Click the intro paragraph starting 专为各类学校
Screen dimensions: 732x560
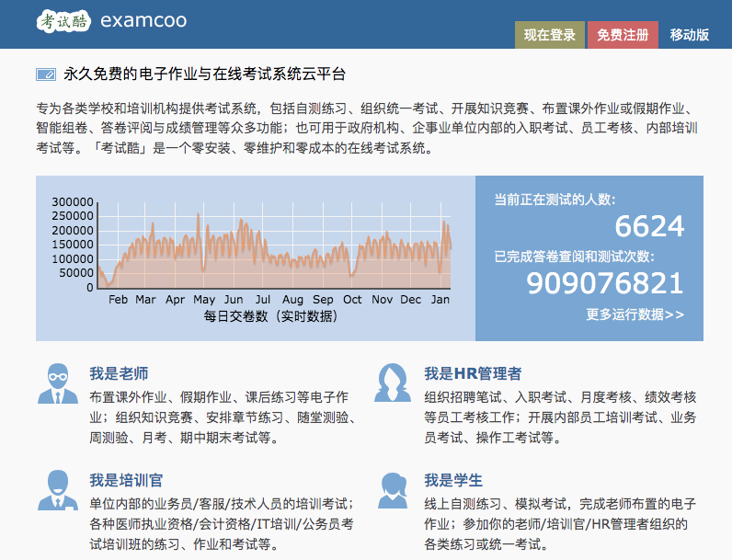pos(367,129)
